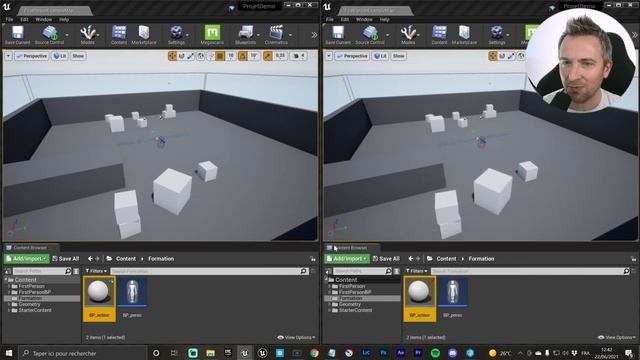640x360 pixels.
Task: Select translate gizmo mode in right viewport
Action: click(493, 56)
